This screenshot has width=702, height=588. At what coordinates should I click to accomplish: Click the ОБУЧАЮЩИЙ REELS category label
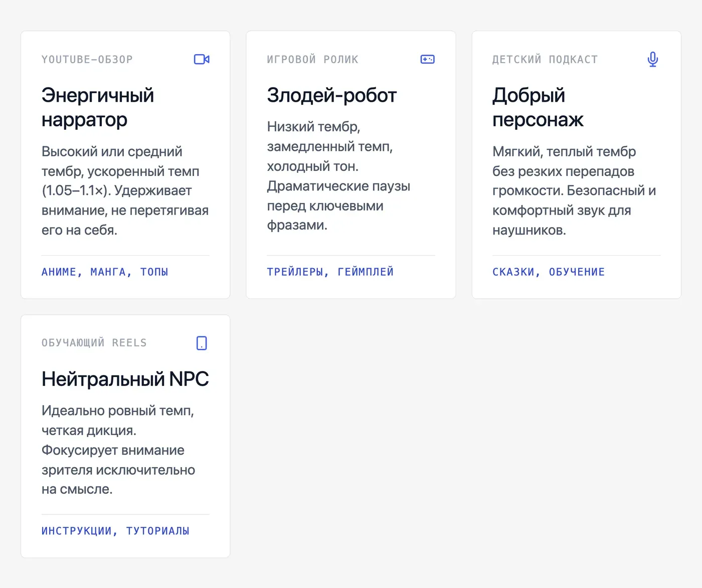click(94, 343)
